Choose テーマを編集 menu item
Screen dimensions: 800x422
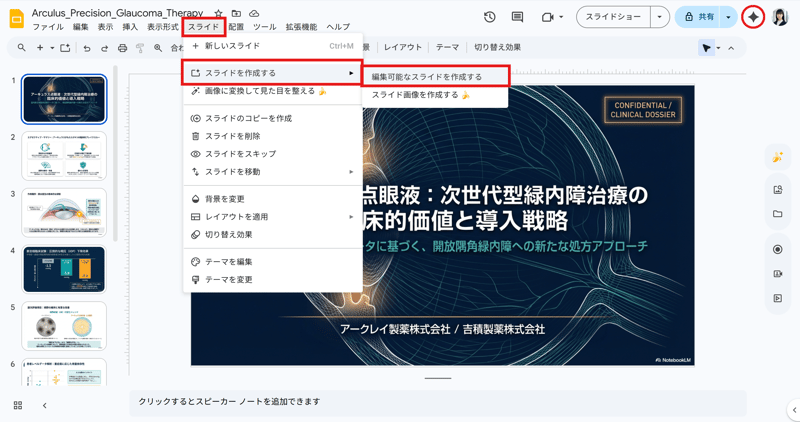click(x=272, y=262)
